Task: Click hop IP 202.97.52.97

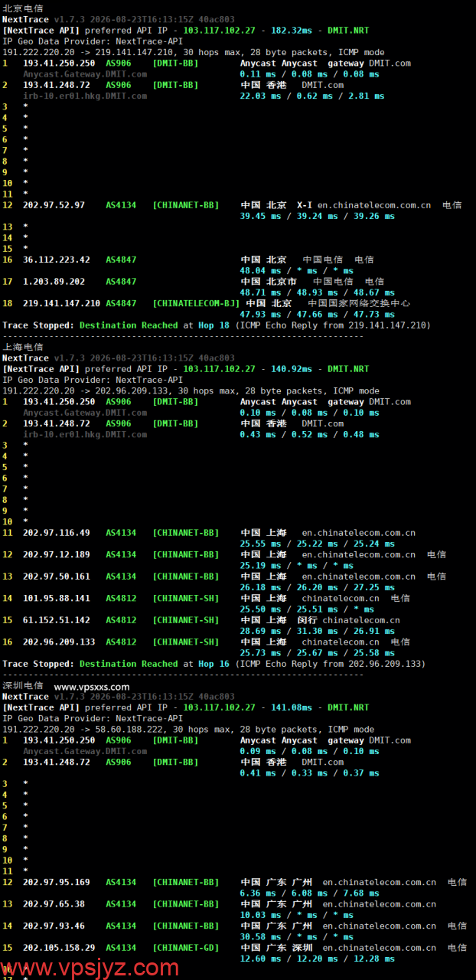Action: point(54,205)
